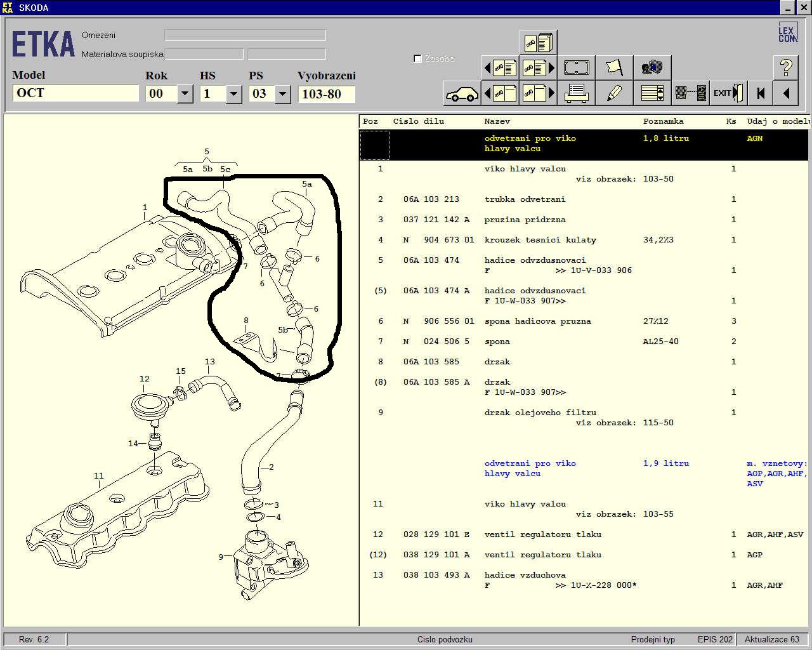The image size is (812, 650).
Task: Click the LEXCOM logo
Action: [787, 32]
